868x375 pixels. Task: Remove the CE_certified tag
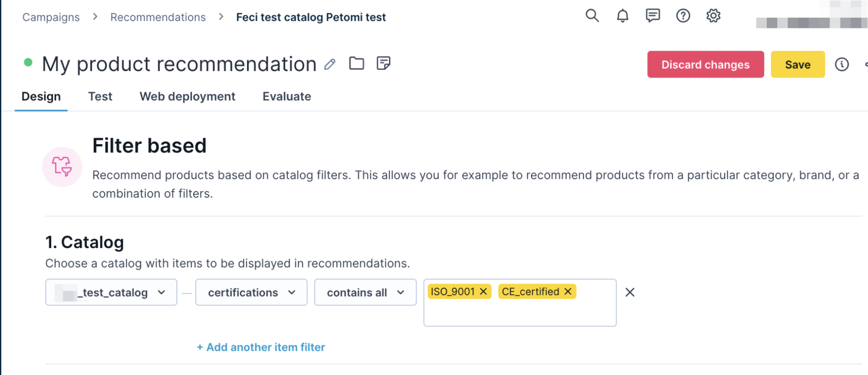(568, 292)
